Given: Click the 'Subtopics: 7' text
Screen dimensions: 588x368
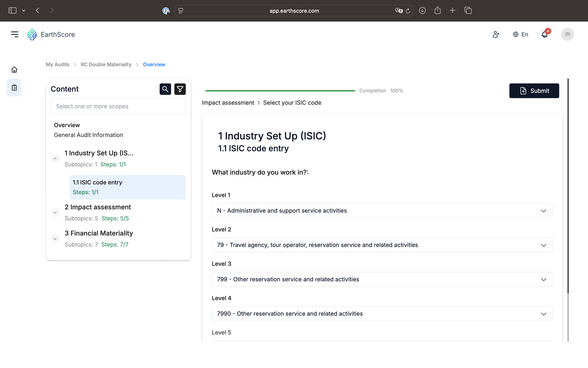Looking at the screenshot, I should coord(81,245).
